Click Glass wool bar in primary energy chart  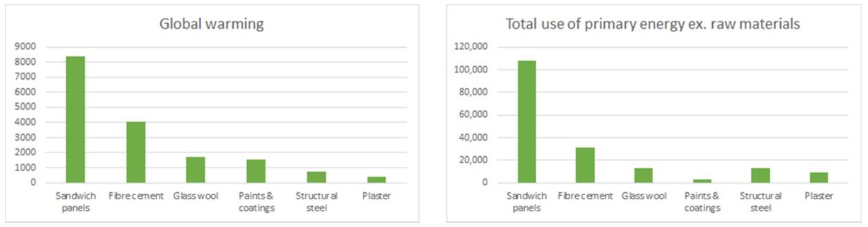click(644, 176)
